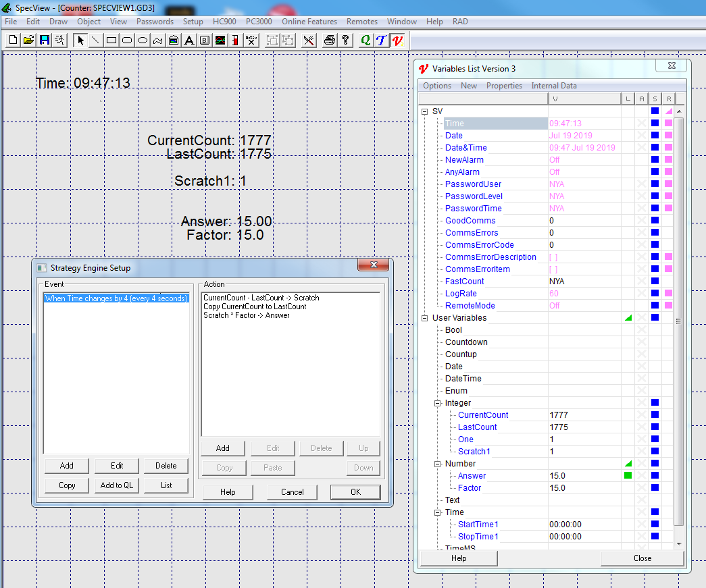The height and width of the screenshot is (588, 706).
Task: Select the line drawing tool
Action: pos(95,40)
